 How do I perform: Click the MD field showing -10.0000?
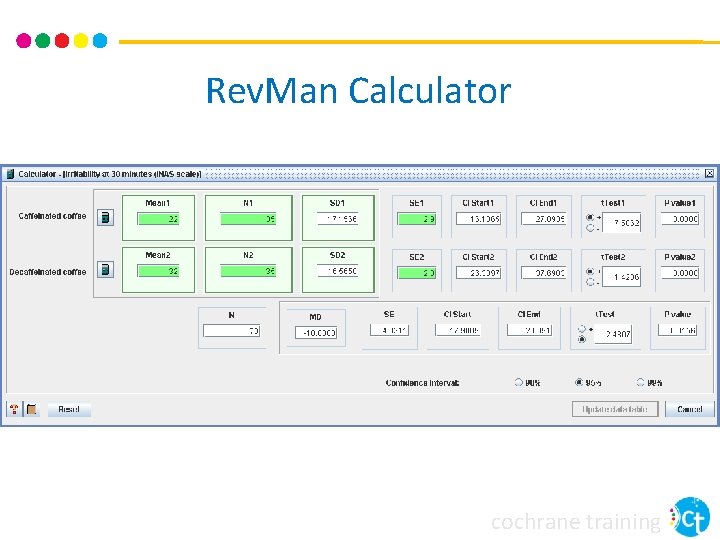[316, 333]
